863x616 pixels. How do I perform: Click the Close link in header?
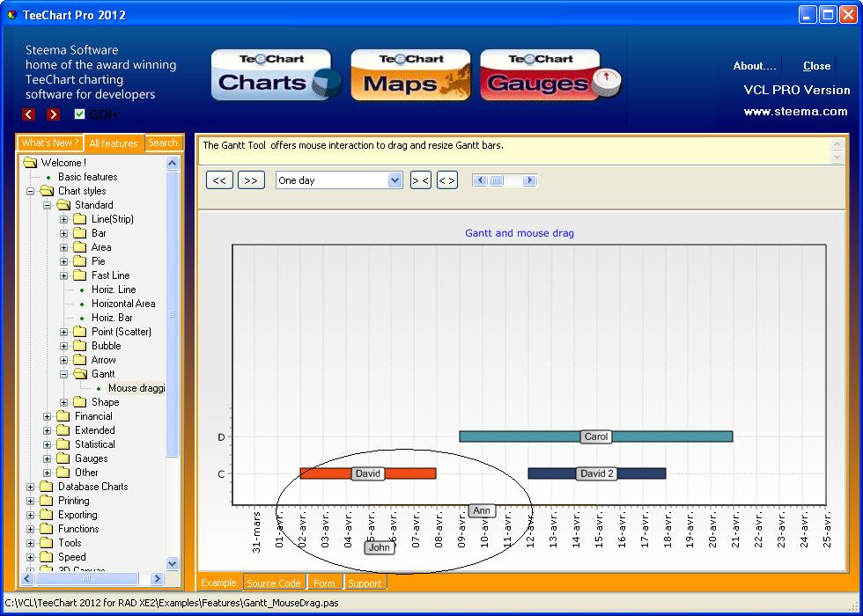coord(817,66)
